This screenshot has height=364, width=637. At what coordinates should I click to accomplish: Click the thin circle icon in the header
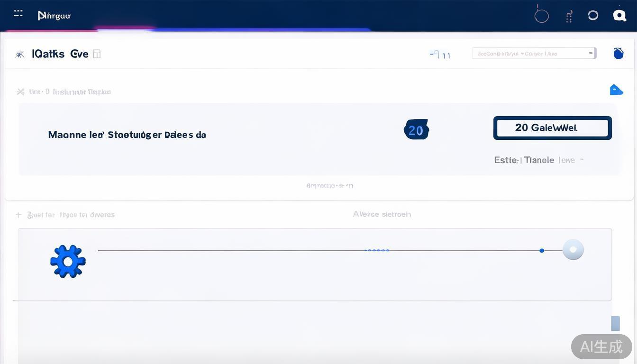click(x=541, y=16)
